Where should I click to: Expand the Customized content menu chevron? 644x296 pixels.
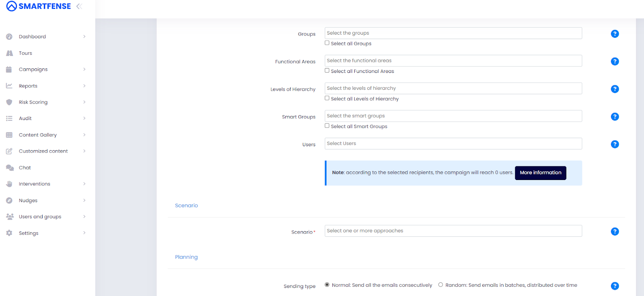[x=85, y=151]
